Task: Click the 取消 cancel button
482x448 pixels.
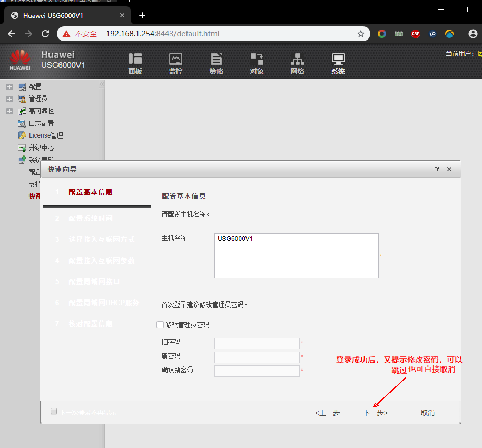Action: click(428, 413)
